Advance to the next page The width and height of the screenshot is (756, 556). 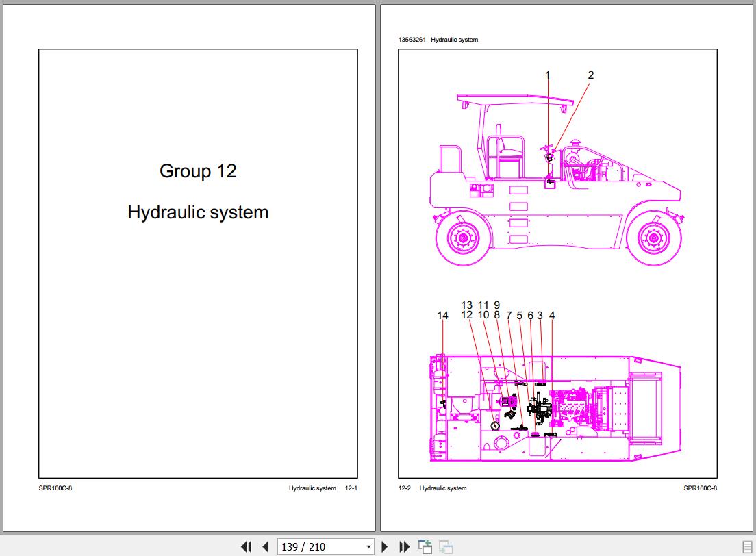385,546
